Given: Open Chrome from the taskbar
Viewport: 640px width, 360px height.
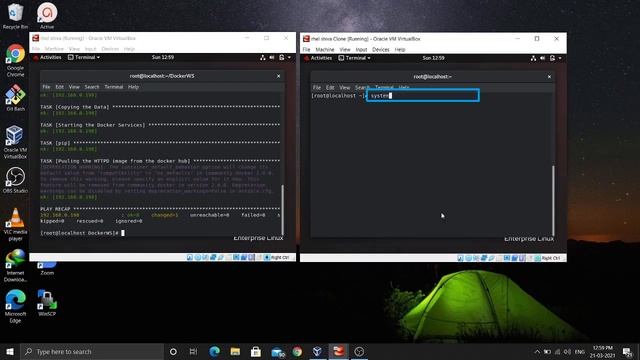Looking at the screenshot, I should point(297,351).
